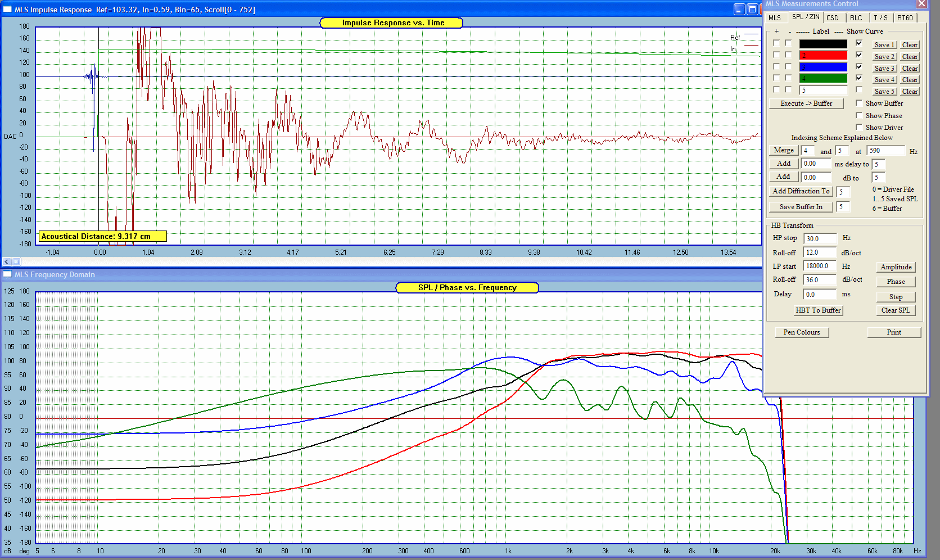Click Clear next to Save 1
The height and width of the screenshot is (560, 940).
(x=910, y=45)
